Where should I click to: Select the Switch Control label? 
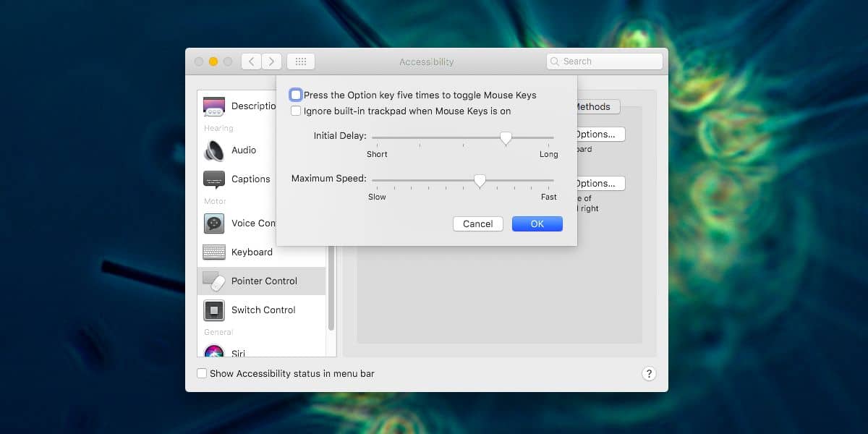[263, 310]
